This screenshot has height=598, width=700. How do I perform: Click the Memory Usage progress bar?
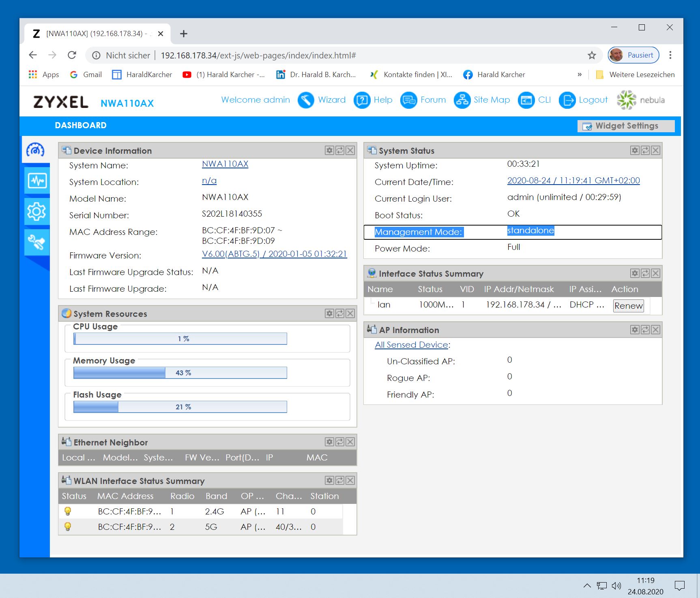point(180,373)
